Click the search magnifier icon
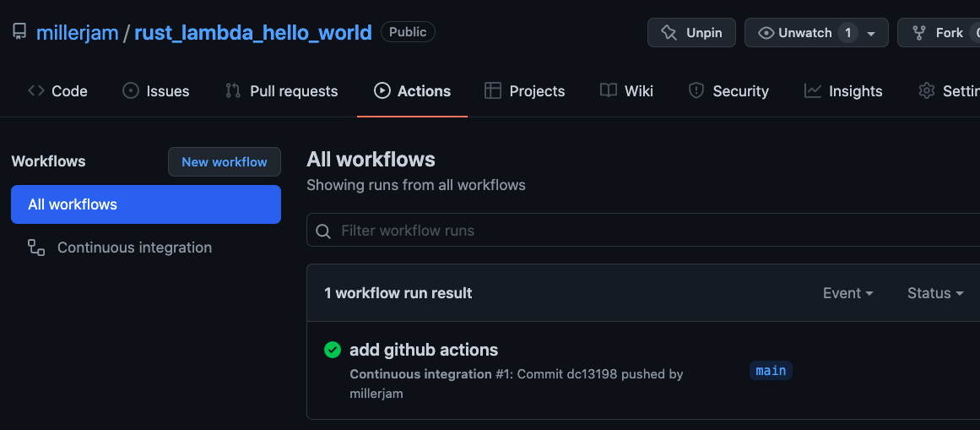980x430 pixels. pos(323,231)
